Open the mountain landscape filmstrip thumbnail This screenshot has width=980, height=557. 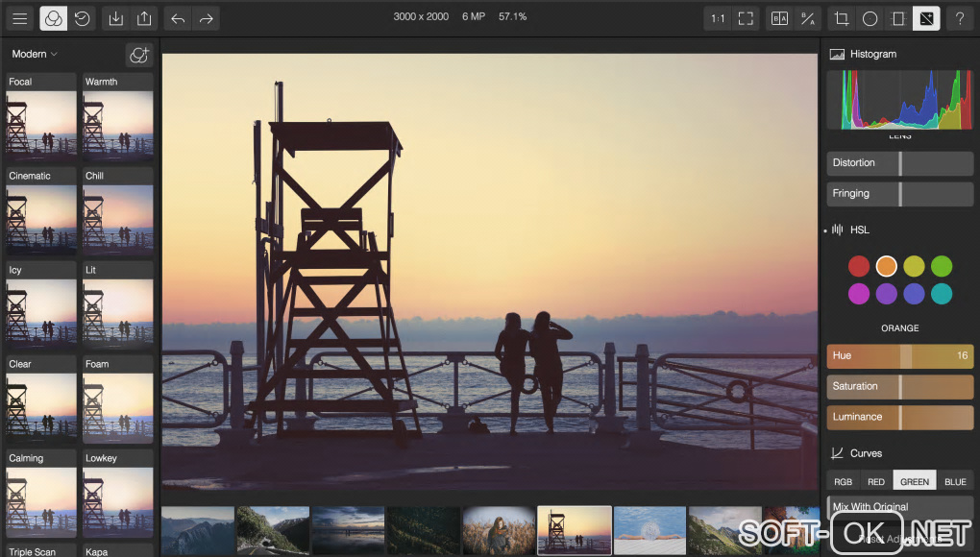tap(198, 530)
